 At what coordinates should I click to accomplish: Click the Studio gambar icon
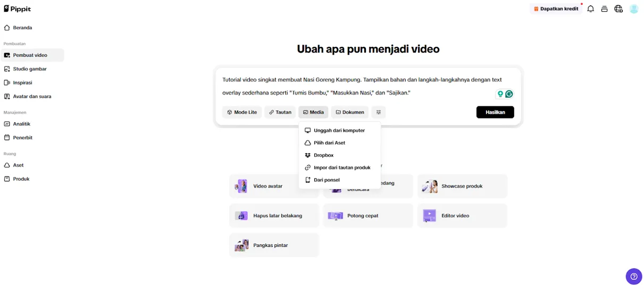(7, 69)
